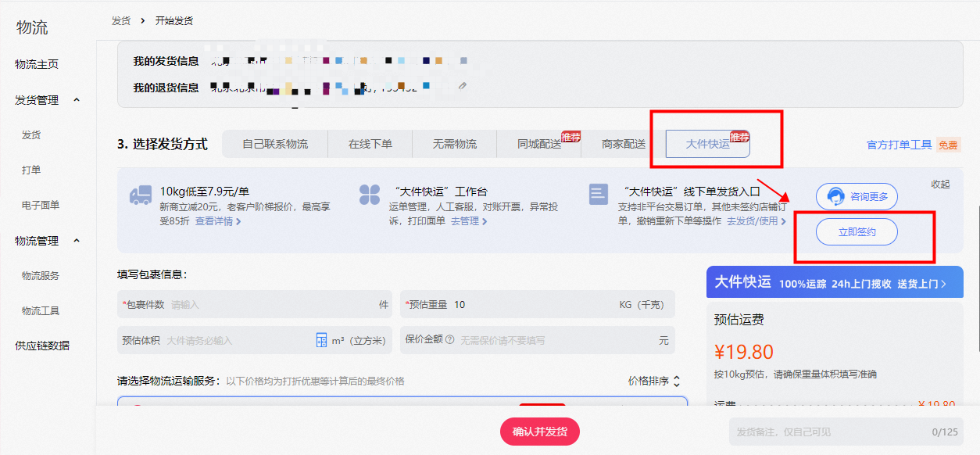980x455 pixels.
Task: Click the 立即签约 button
Action: pyautogui.click(x=857, y=232)
